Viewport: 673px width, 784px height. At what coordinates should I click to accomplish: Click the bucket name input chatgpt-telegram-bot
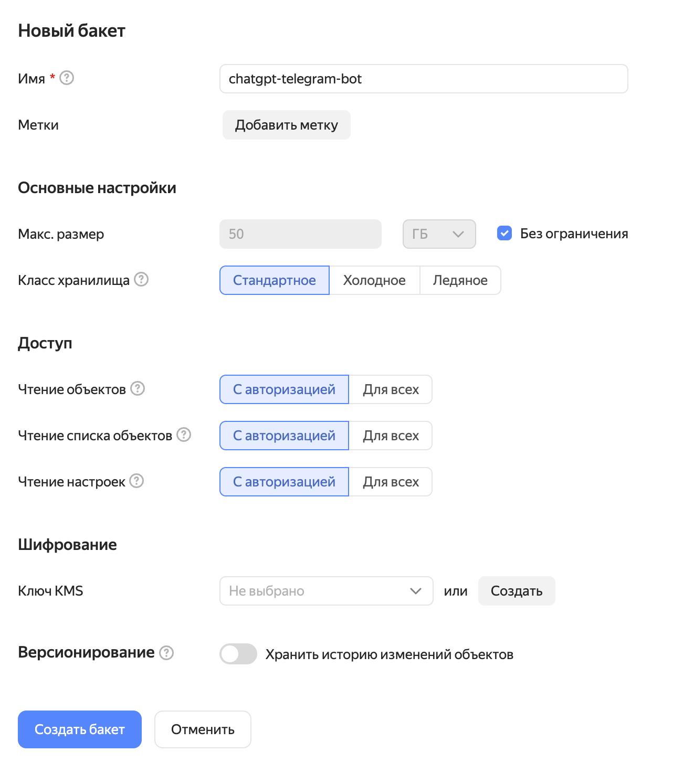[x=424, y=79]
